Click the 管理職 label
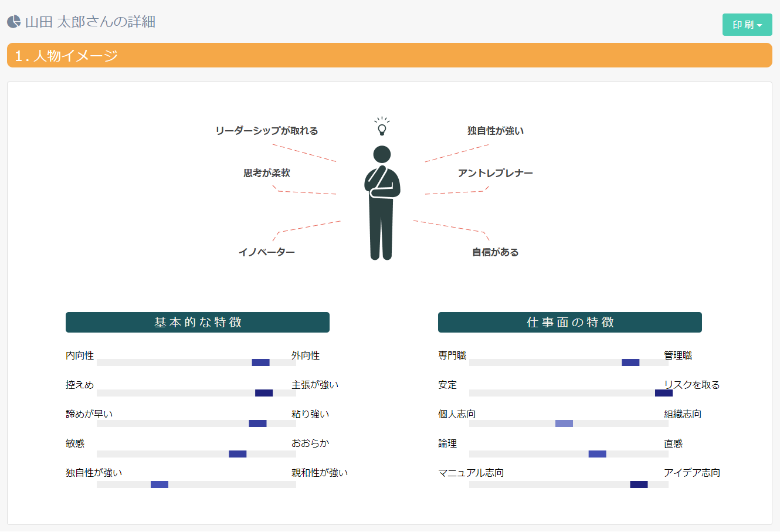This screenshot has width=780, height=532. point(678,355)
